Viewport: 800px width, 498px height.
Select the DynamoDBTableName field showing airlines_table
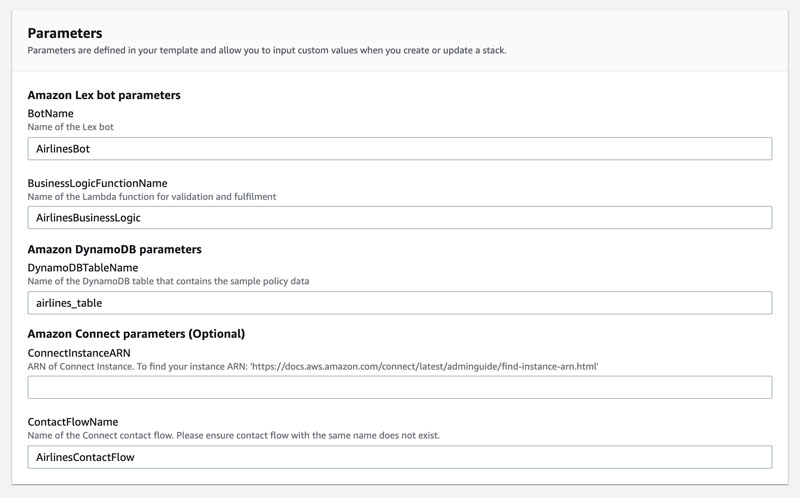(x=399, y=303)
